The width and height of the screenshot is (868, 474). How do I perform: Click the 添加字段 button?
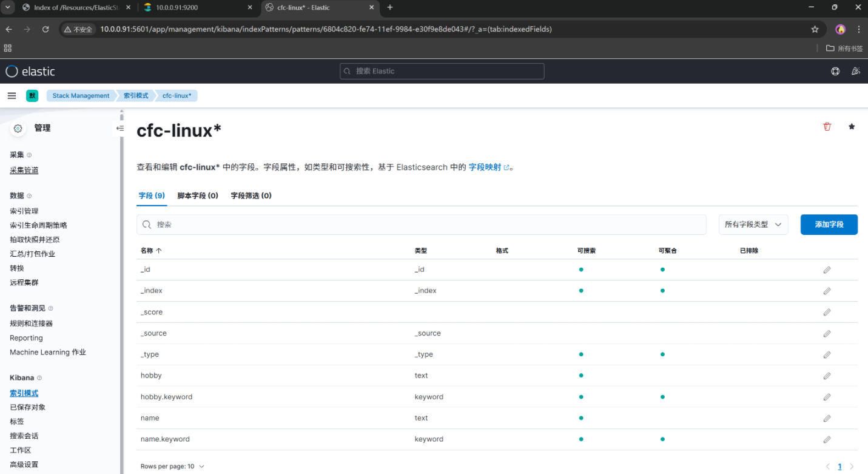(829, 225)
